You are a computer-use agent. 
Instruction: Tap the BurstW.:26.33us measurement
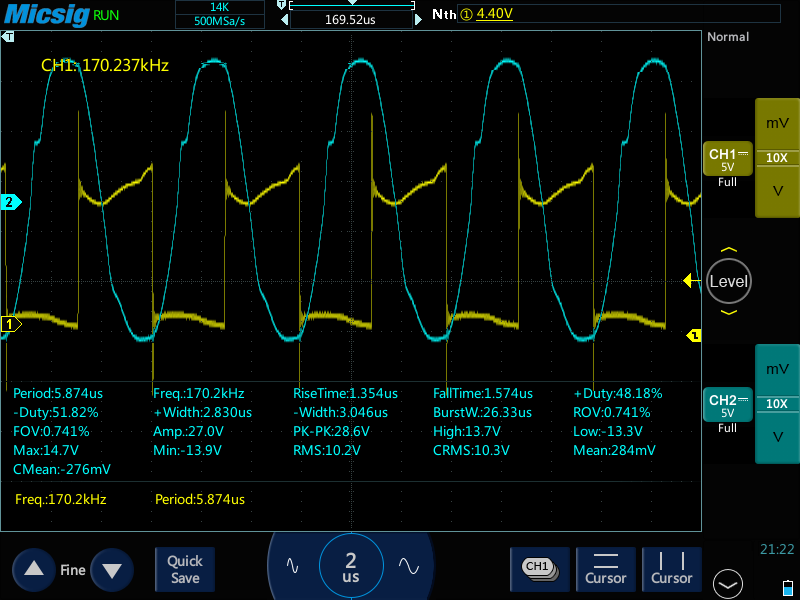(482, 412)
